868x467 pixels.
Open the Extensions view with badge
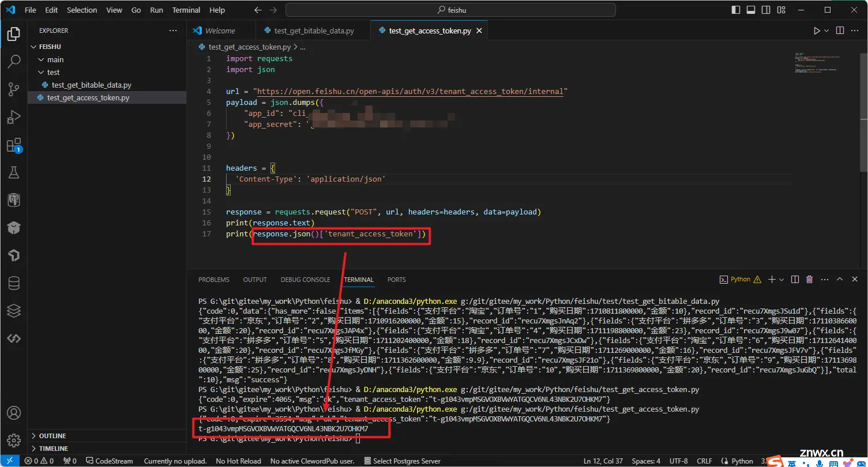point(13,145)
